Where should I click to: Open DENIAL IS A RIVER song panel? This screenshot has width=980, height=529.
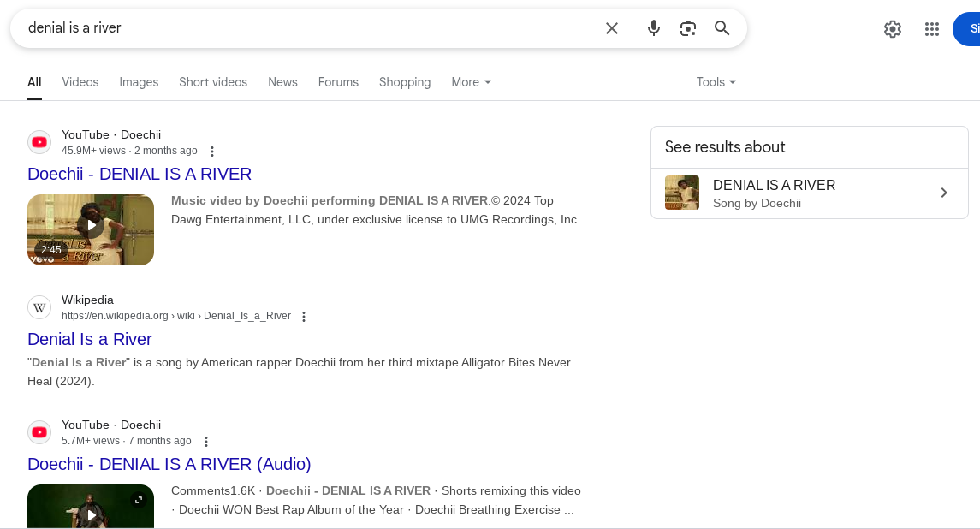(809, 193)
